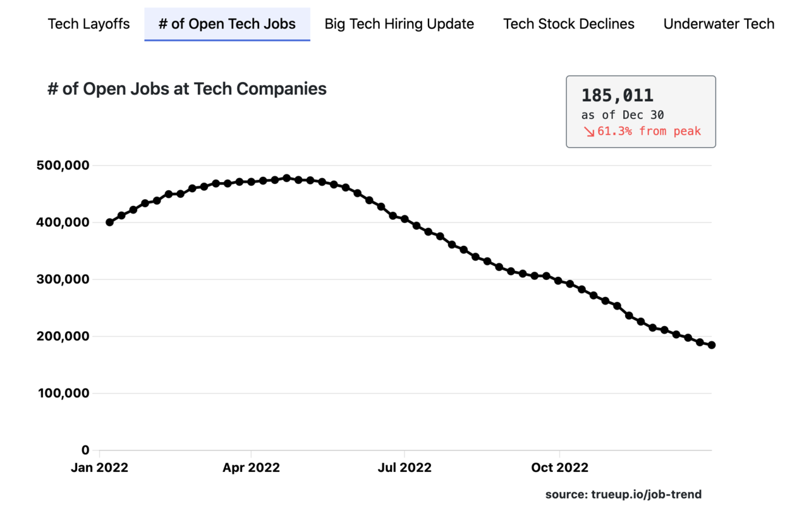
Task: Click the 0 y-axis label
Action: click(85, 450)
